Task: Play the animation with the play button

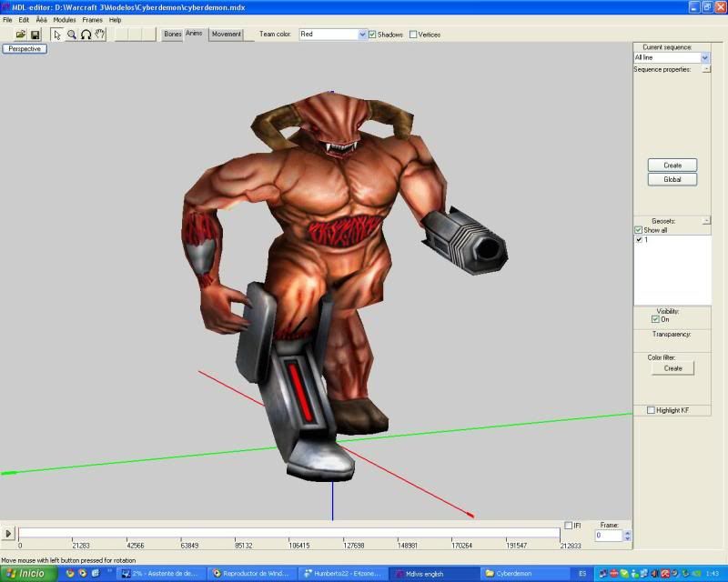Action: 8,533
